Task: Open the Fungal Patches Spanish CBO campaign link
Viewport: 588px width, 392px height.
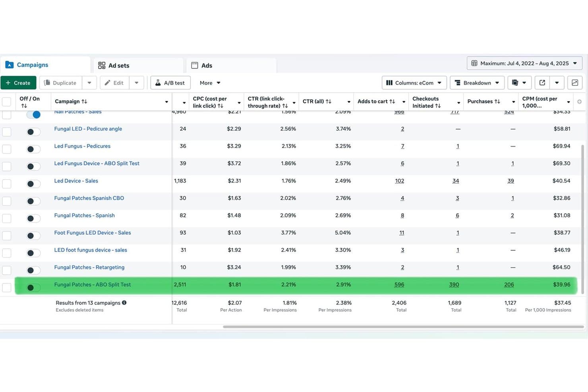Action: 89,198
